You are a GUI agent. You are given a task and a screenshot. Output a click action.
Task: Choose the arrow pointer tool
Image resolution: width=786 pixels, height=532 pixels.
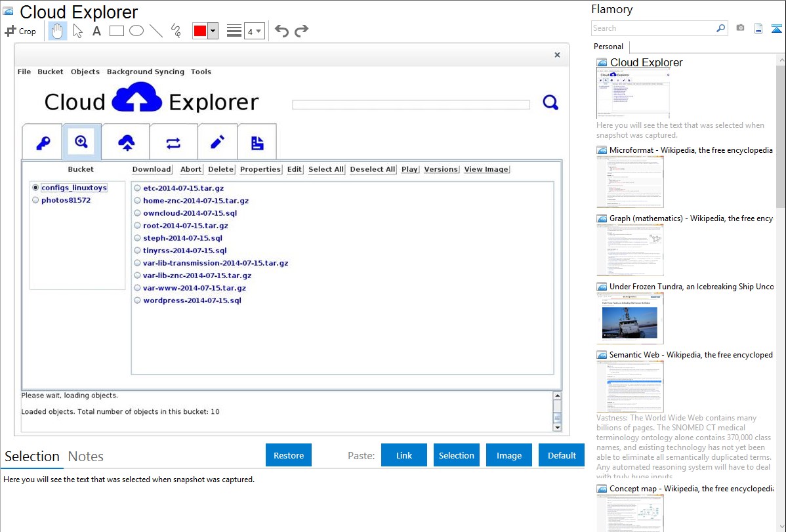point(77,31)
